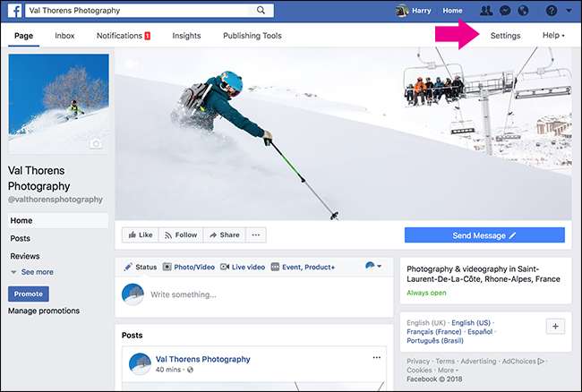Select Live video composer option
The width and height of the screenshot is (582, 392).
[243, 267]
